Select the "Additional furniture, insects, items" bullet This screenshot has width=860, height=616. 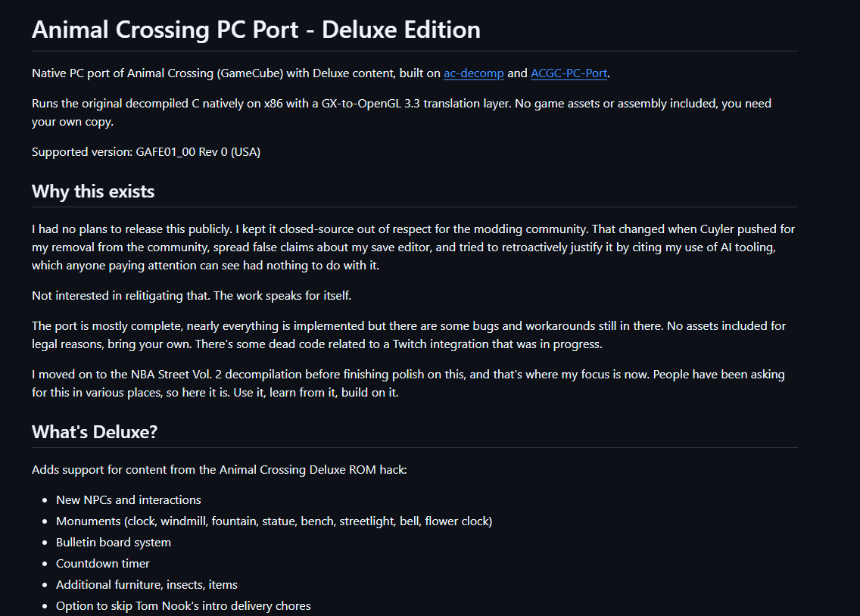coord(146,585)
